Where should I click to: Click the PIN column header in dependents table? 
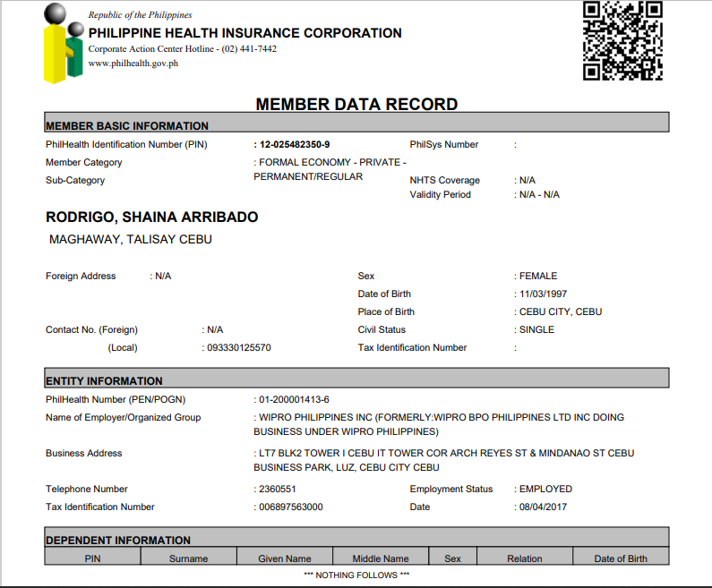point(93,558)
